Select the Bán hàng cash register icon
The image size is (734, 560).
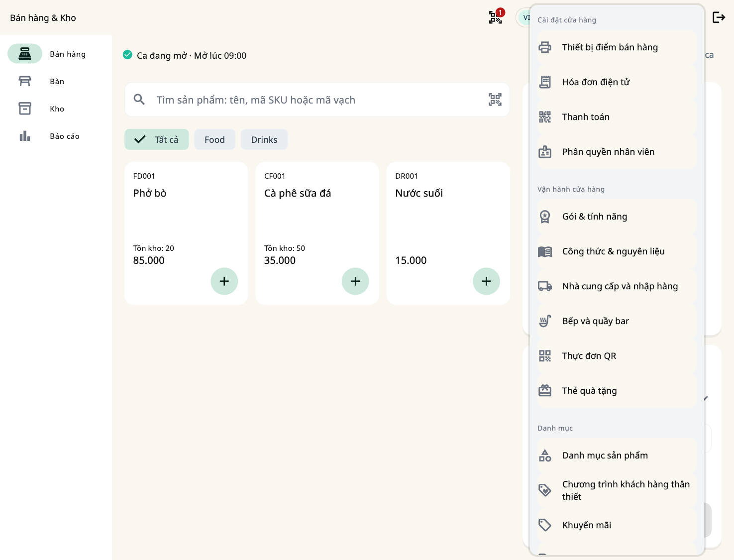coord(25,54)
